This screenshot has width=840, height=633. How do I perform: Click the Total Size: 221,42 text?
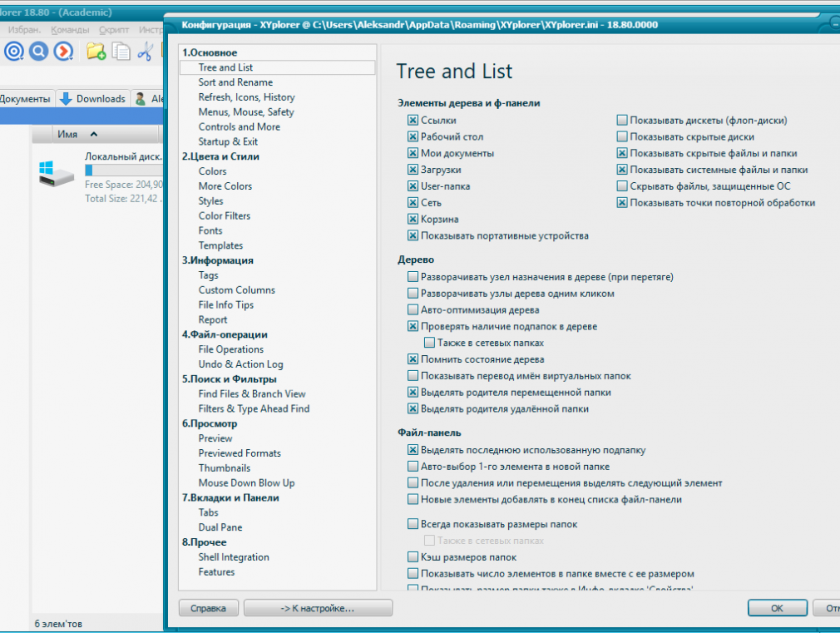[x=123, y=198]
